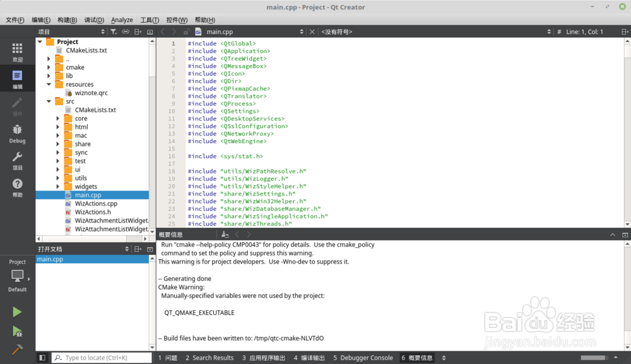
Task: Show the Issues output pane
Action: (x=167, y=358)
